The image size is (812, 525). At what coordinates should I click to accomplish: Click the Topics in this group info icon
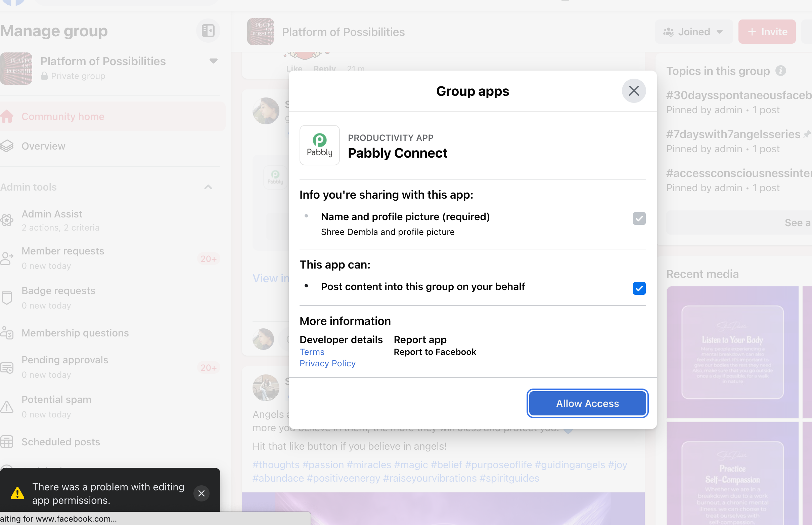pyautogui.click(x=781, y=71)
